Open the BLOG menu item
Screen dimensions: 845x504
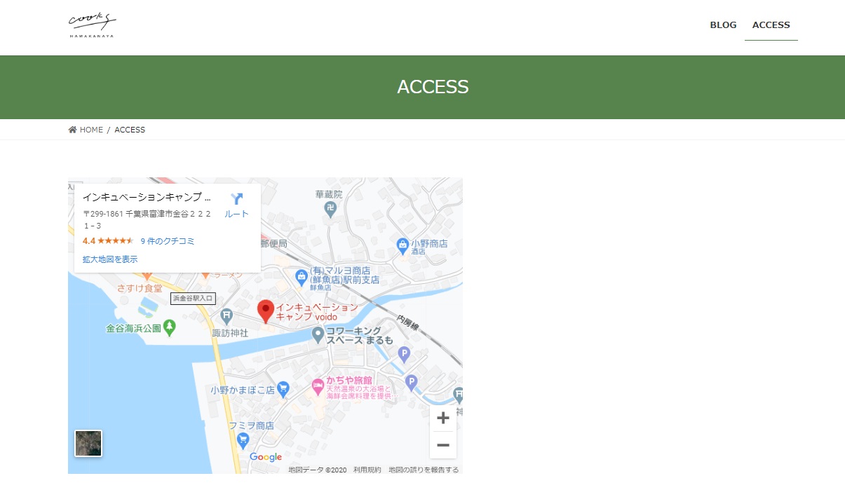tap(723, 25)
